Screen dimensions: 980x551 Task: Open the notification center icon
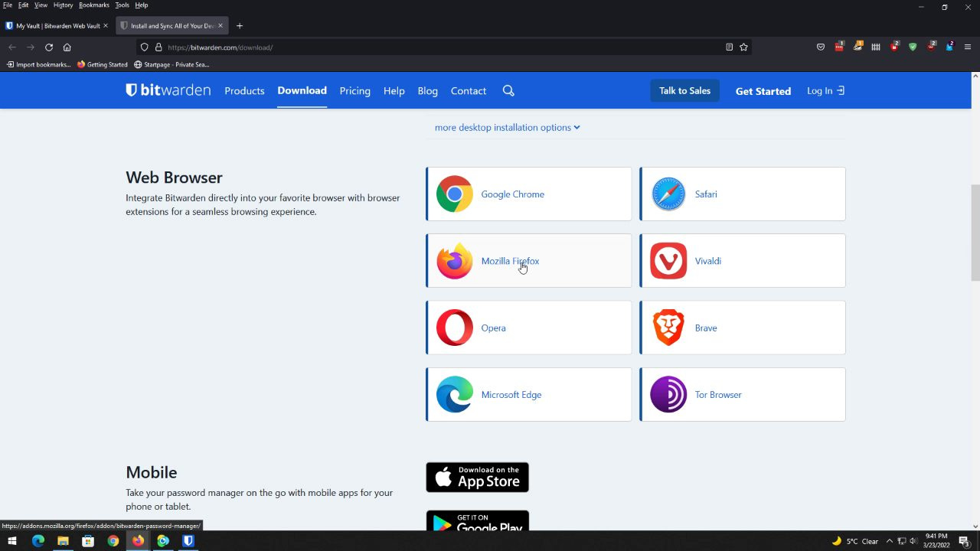pyautogui.click(x=965, y=541)
